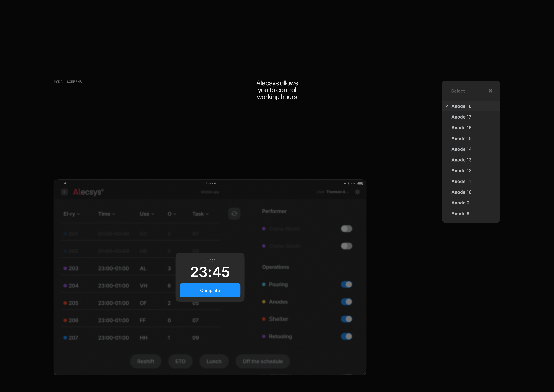554x392 pixels.
Task: Enable the Crane-North performer toggle
Action: (346, 229)
